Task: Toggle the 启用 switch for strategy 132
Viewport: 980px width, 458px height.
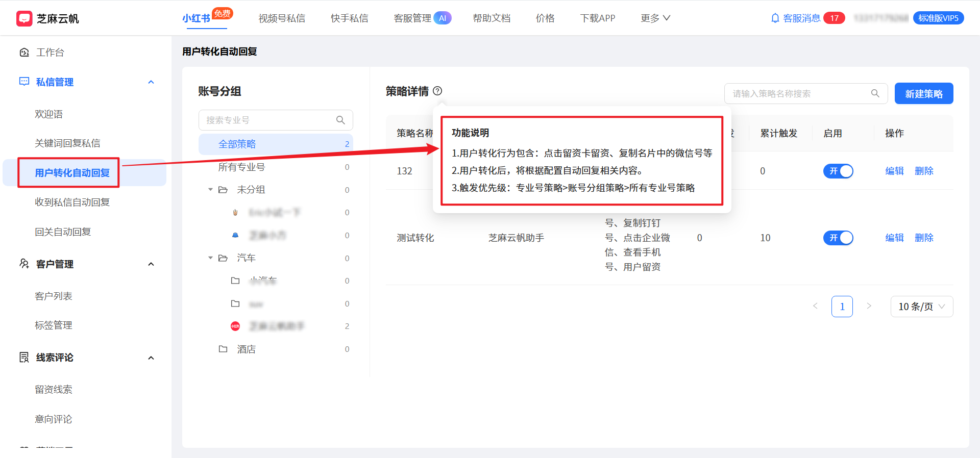Action: click(838, 171)
